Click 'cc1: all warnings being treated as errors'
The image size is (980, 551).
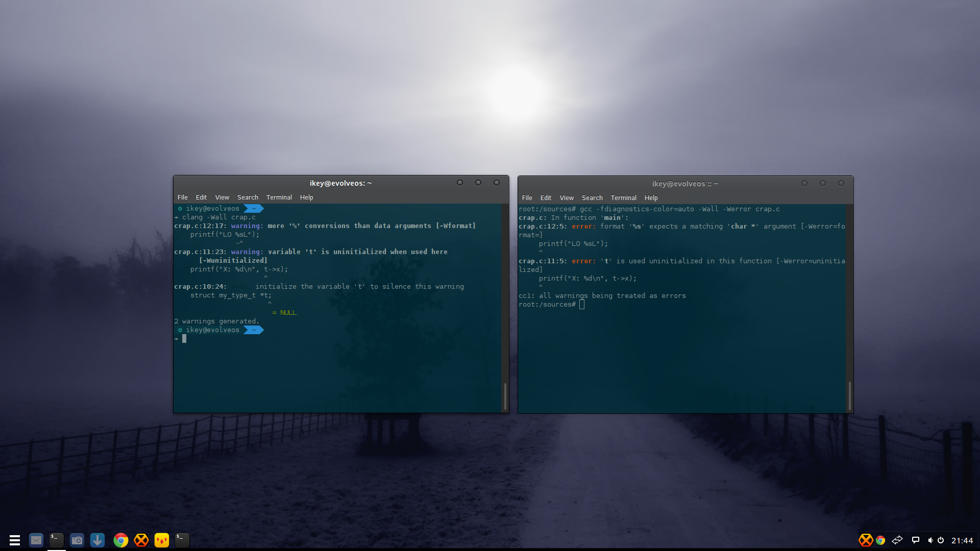pyautogui.click(x=602, y=296)
